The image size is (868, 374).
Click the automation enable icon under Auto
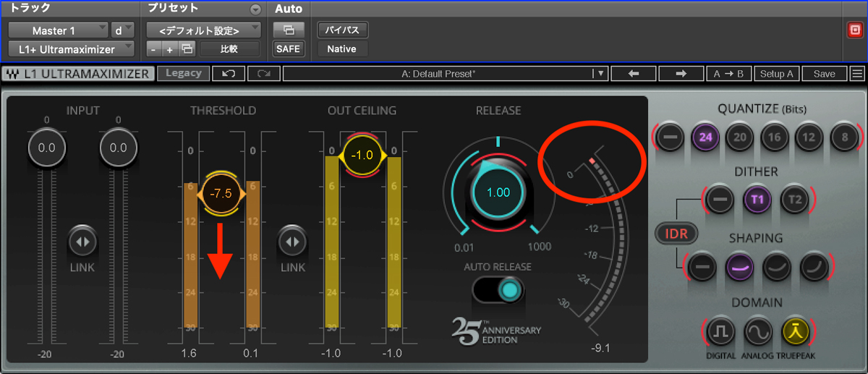point(289,30)
